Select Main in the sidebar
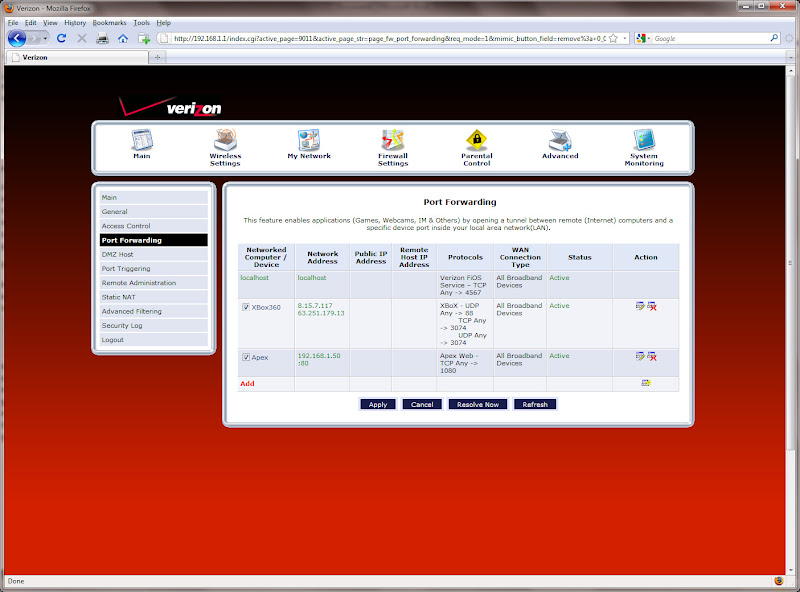Screen dimensions: 800x592 tap(154, 197)
